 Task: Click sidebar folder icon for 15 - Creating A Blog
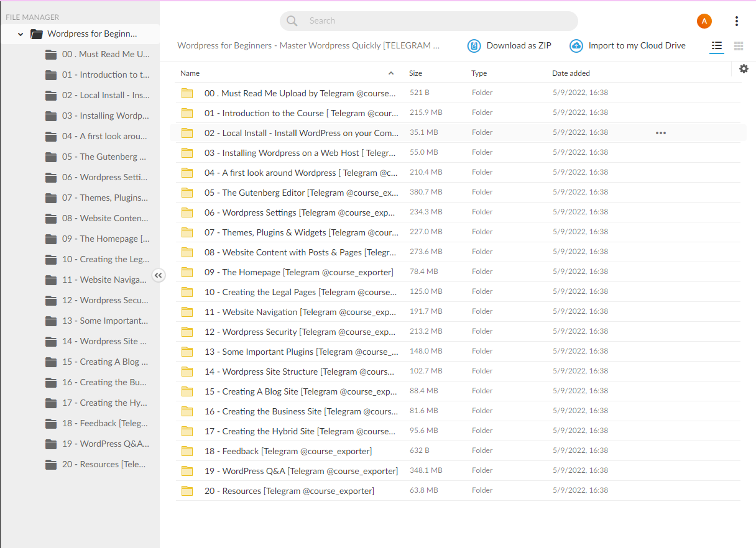pyautogui.click(x=51, y=362)
